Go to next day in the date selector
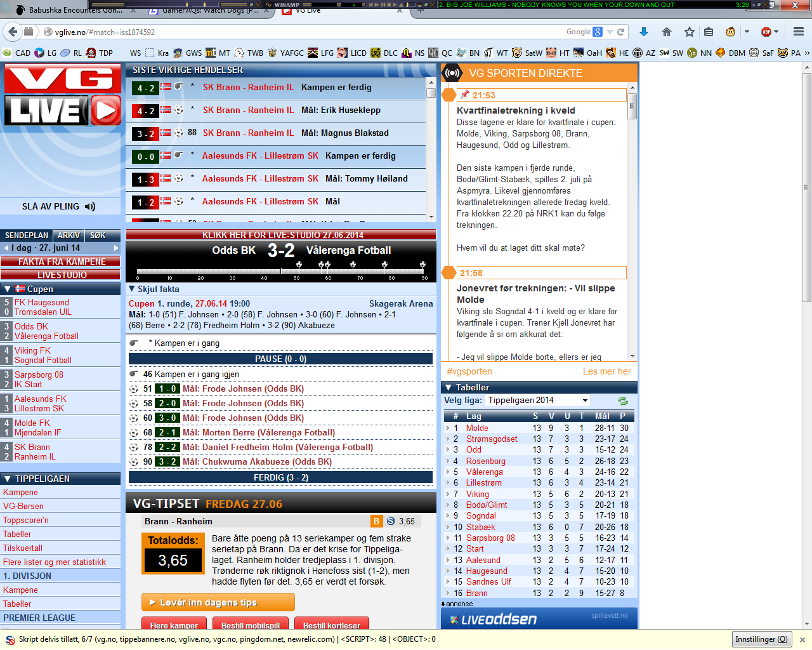812x650 pixels. 116,248
